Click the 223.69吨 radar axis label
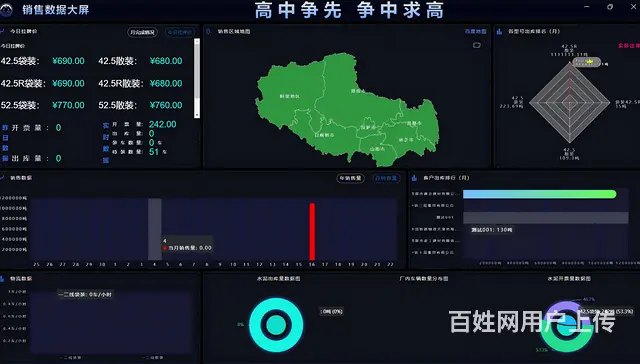Viewport: 640px width, 364px height. click(511, 106)
